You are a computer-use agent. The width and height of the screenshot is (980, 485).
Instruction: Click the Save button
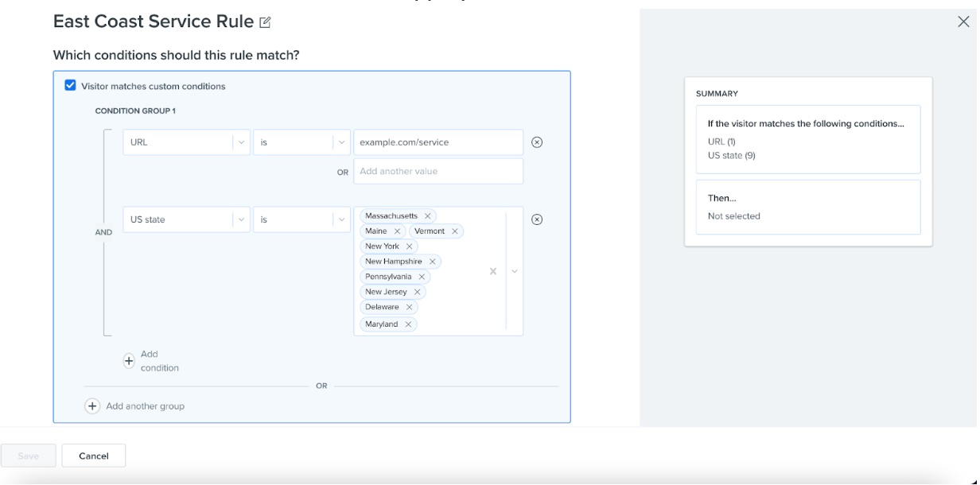tap(29, 456)
